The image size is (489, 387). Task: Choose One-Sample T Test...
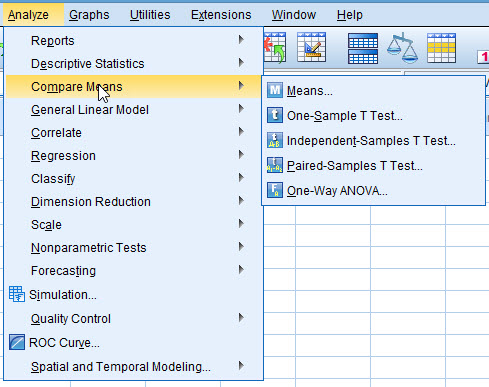tap(373, 116)
